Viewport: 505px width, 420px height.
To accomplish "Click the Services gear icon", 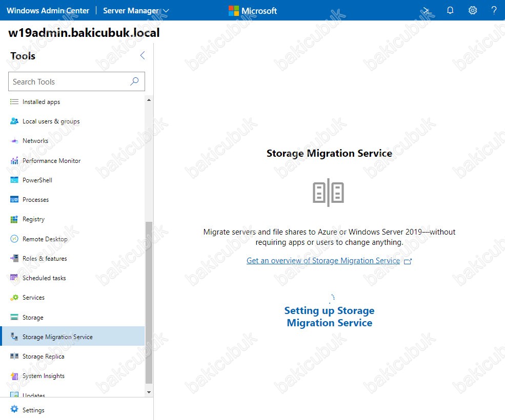I will click(14, 298).
